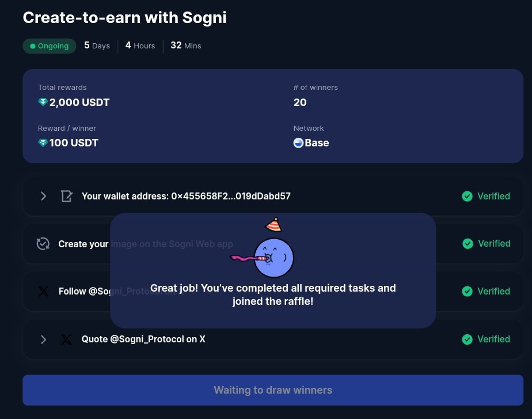Click the edit icon beside wallet address

(x=67, y=196)
